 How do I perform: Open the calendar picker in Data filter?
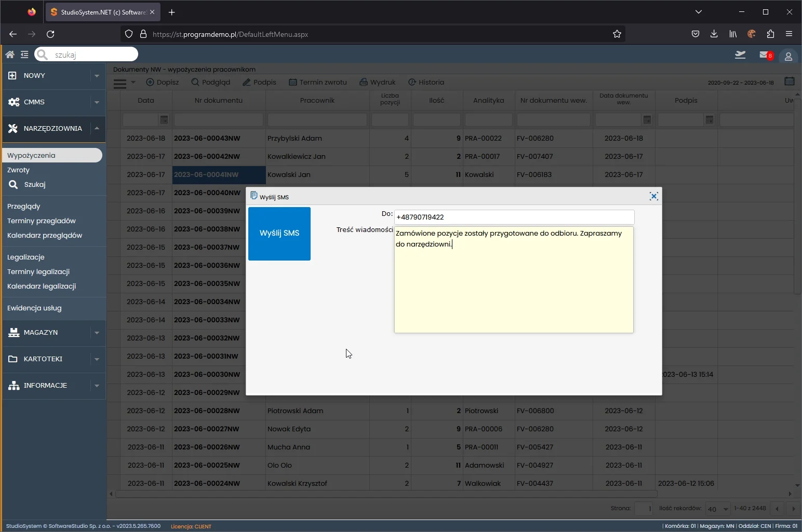click(x=164, y=120)
